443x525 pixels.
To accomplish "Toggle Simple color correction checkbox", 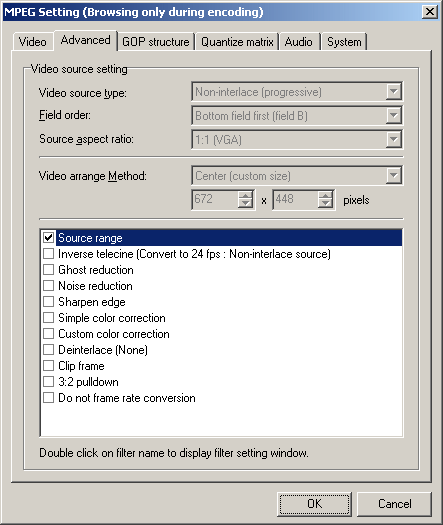I will pyautogui.click(x=49, y=317).
